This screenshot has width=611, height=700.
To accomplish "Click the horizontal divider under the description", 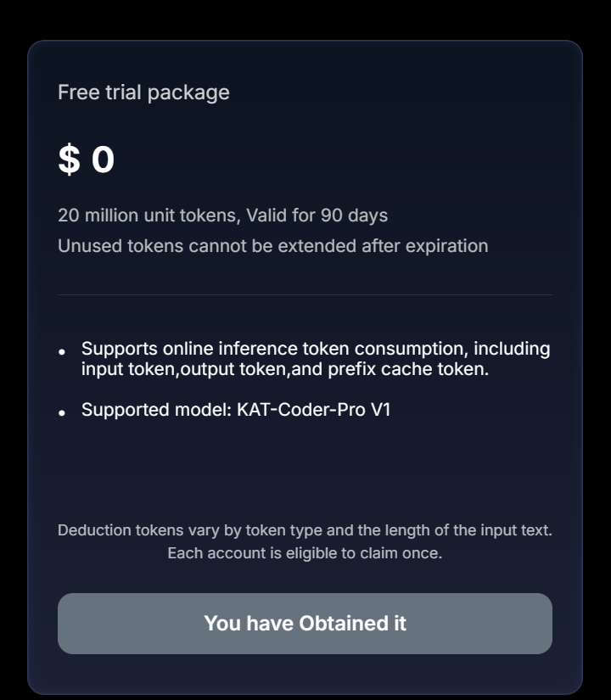I will (x=305, y=294).
